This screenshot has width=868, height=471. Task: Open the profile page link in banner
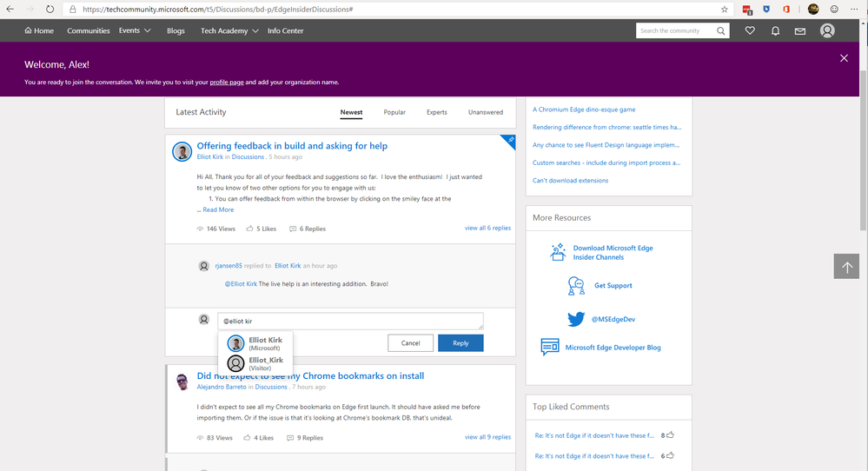pyautogui.click(x=227, y=82)
